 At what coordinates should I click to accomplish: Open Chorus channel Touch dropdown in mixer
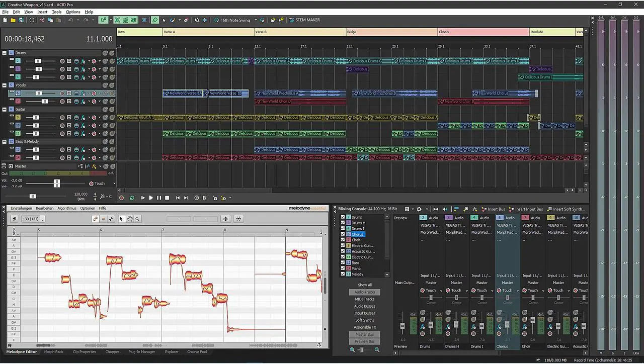click(518, 290)
